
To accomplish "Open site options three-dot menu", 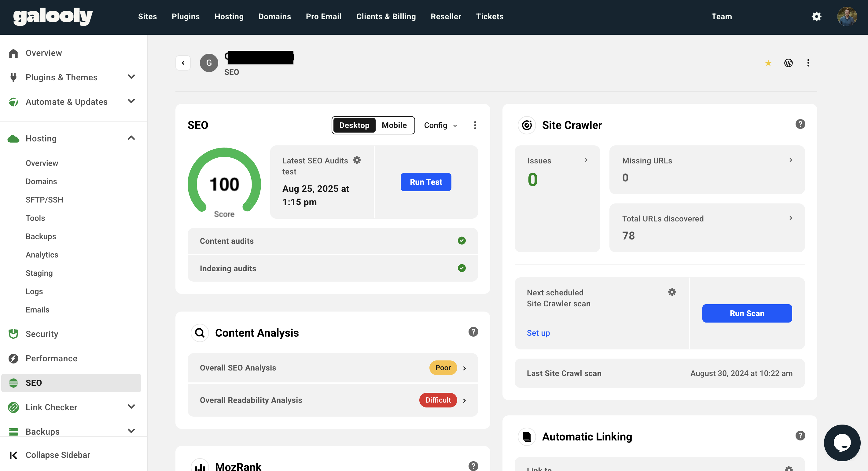I will pos(808,63).
